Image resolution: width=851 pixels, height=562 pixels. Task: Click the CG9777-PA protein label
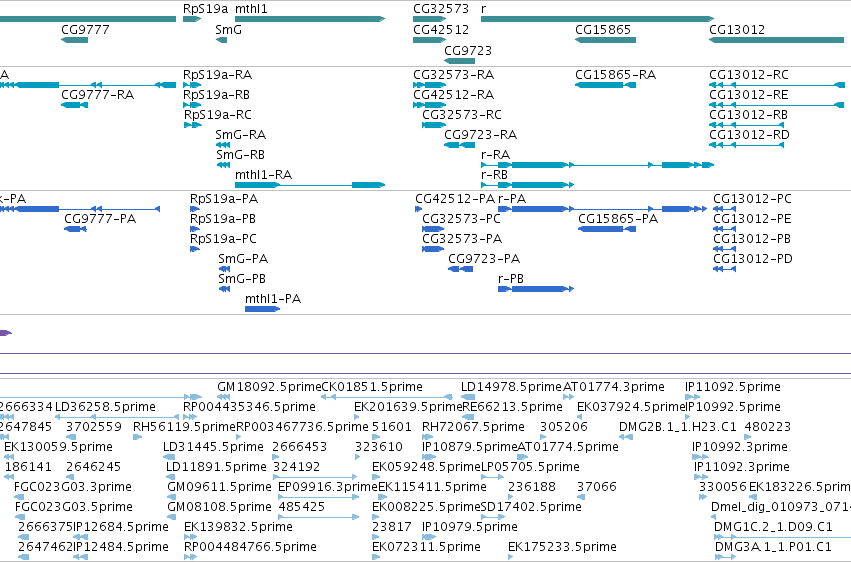(x=100, y=219)
